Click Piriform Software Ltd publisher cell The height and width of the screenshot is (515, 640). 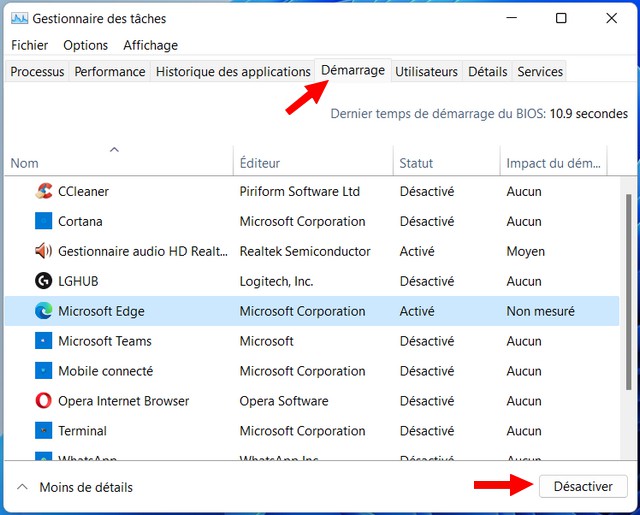[300, 191]
